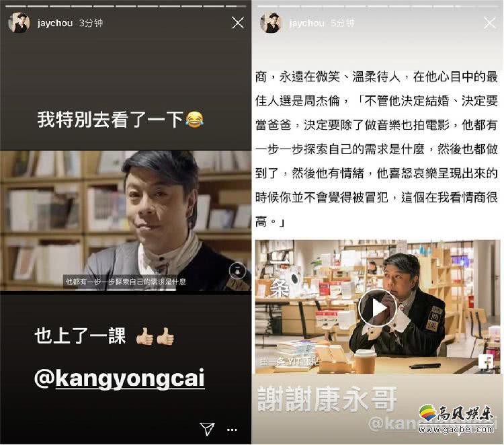Tap the man's video frame in left story

tap(126, 221)
